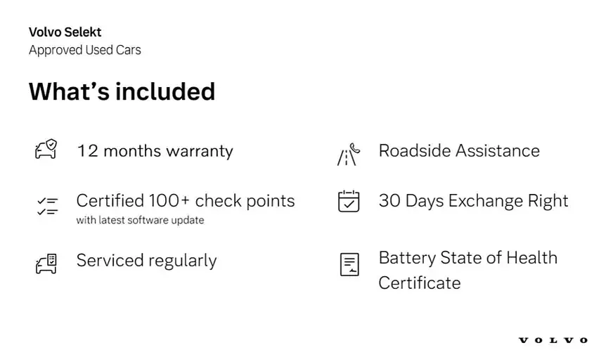
Task: Select the 12 months warranty text
Action: pos(155,151)
